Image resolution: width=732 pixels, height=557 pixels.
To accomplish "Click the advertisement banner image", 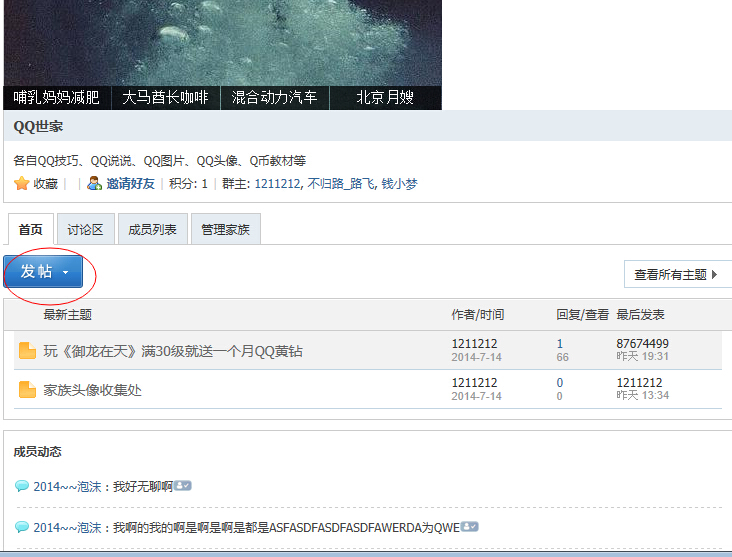I will 222,43.
